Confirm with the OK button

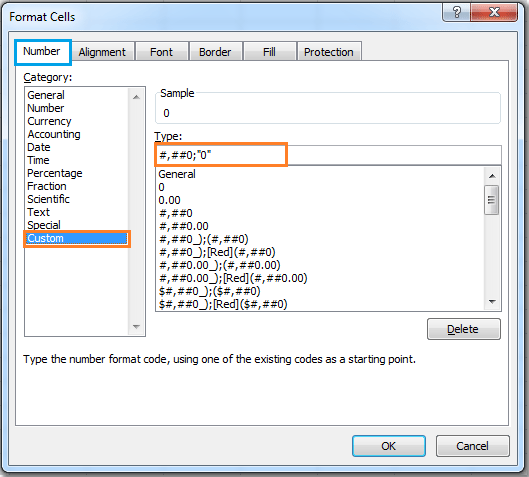coord(389,446)
